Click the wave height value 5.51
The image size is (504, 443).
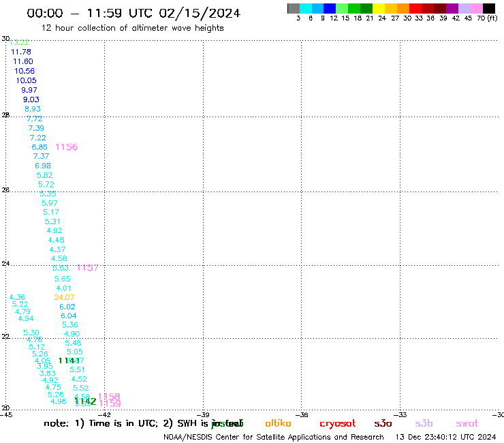(x=78, y=369)
